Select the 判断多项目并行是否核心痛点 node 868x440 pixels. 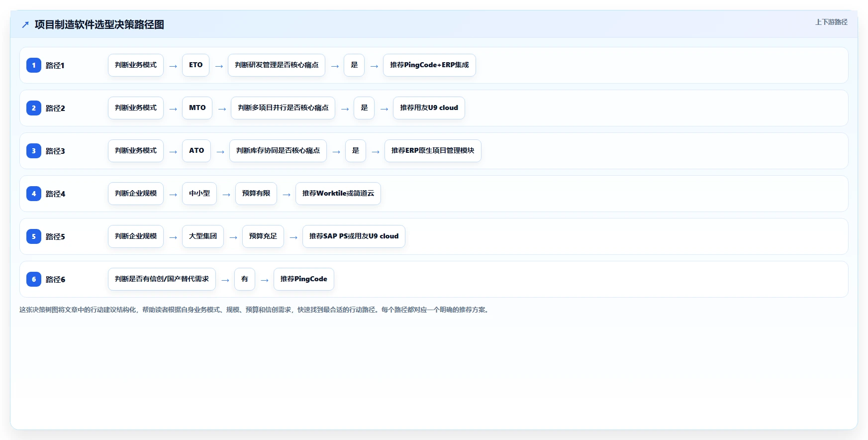pos(283,108)
